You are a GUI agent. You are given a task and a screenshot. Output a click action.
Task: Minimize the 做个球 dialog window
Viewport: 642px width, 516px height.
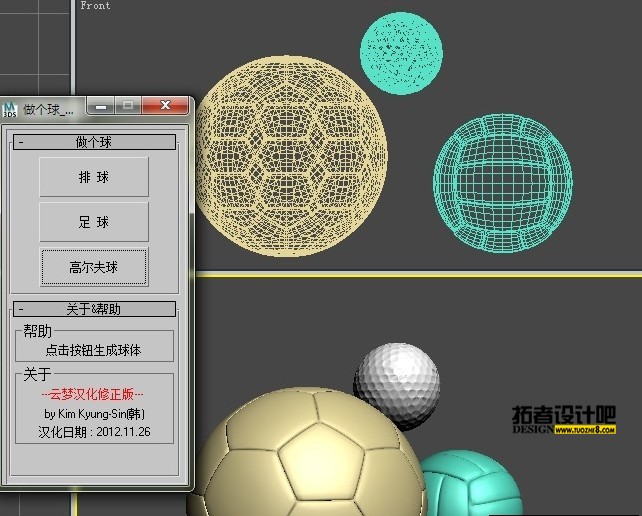(99, 105)
